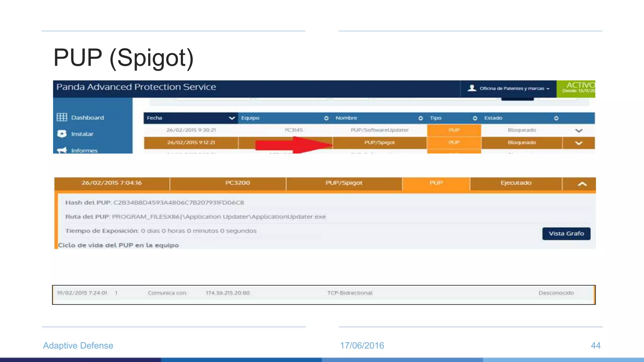
Task: Collapse the PC3200 Ejecutado detail row
Action: point(582,184)
